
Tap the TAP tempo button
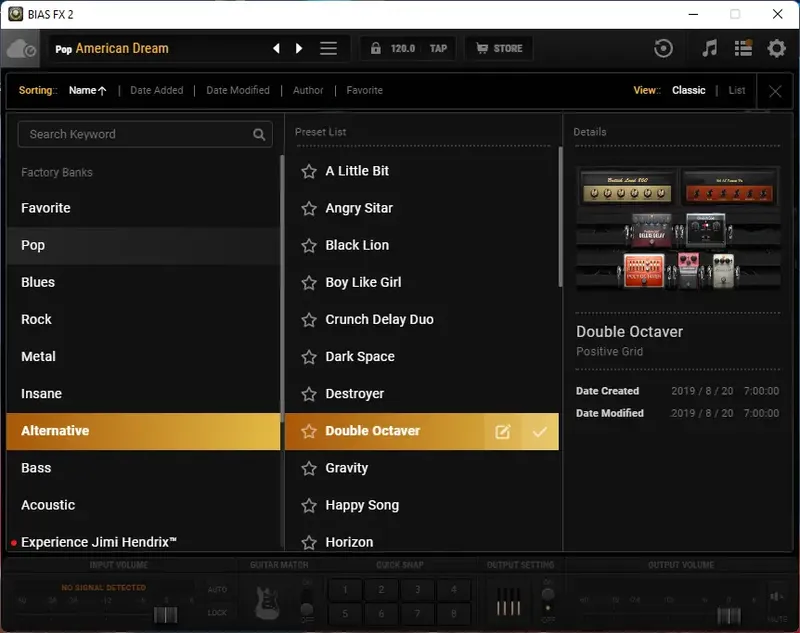pos(438,48)
